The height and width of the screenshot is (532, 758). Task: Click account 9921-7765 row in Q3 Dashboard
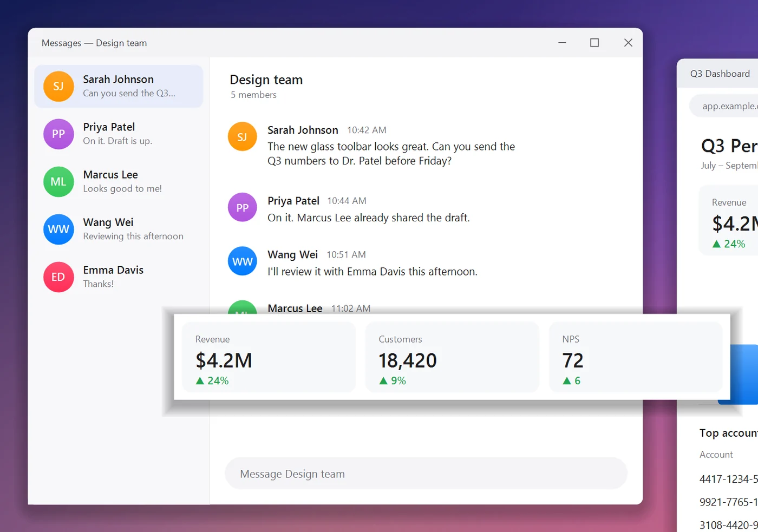[728, 502]
